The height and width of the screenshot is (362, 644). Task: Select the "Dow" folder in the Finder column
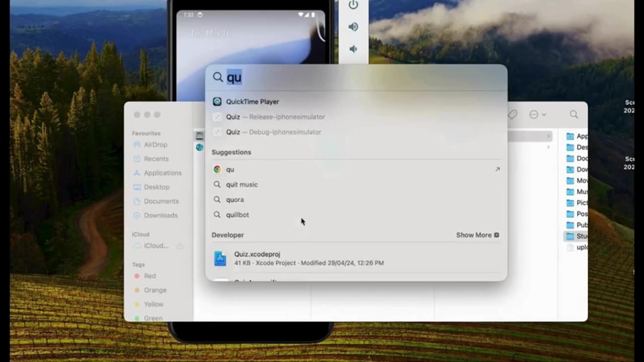576,169
